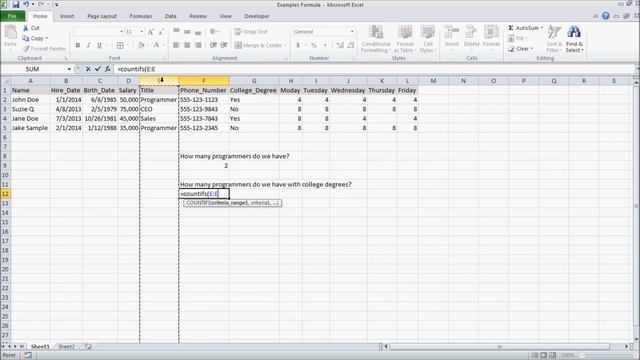Open Format as Table gallery

pyautogui.click(x=405, y=38)
